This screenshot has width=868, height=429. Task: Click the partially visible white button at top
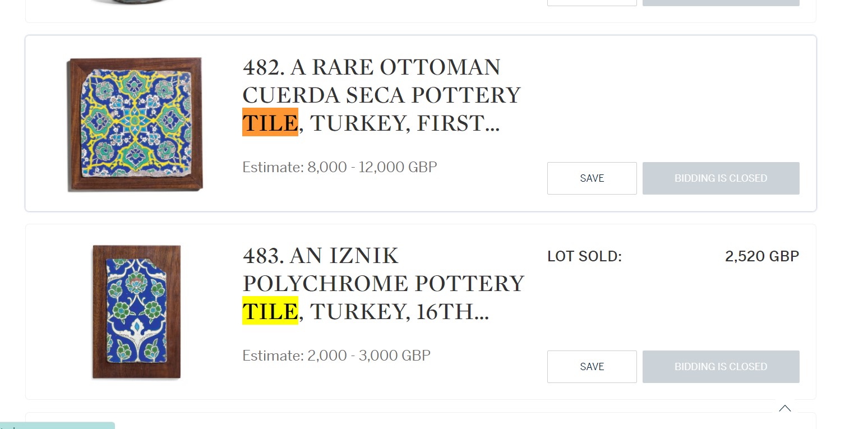tap(592, 3)
